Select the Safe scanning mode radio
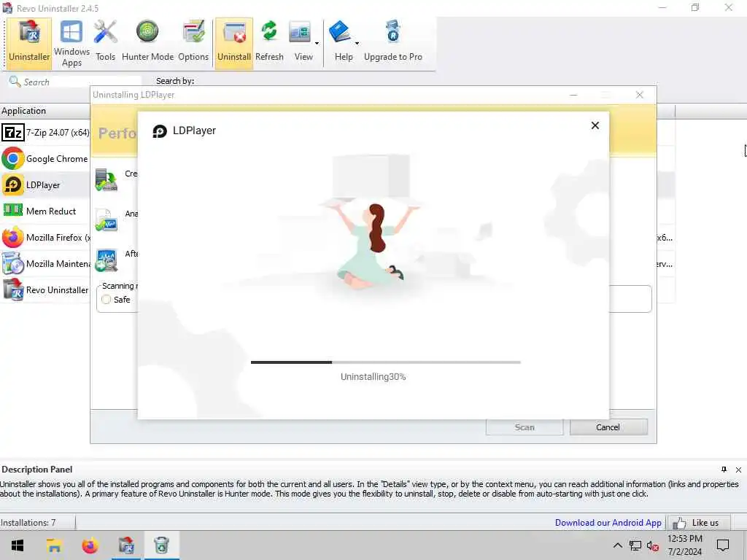747x560 pixels. click(x=107, y=300)
